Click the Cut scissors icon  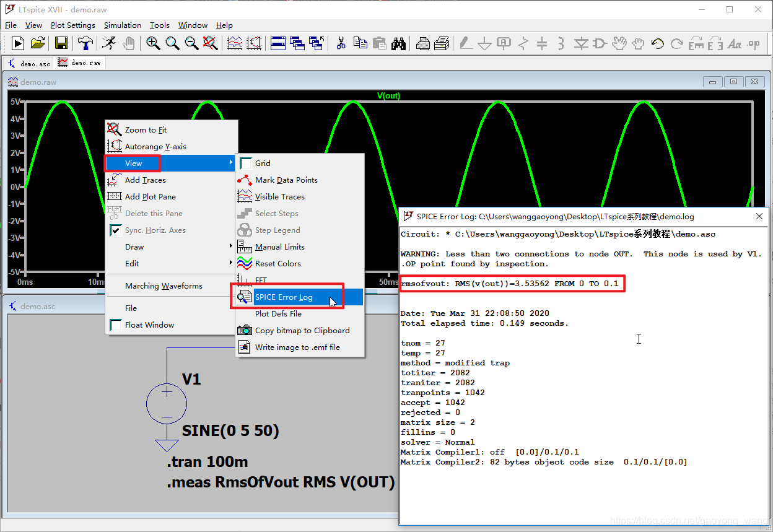[341, 43]
